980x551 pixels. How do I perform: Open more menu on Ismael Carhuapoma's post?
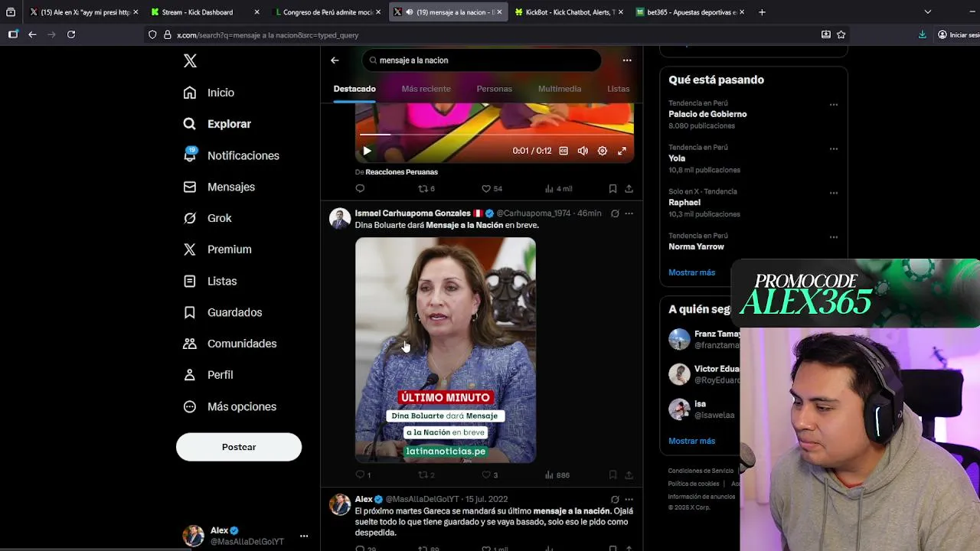point(629,214)
